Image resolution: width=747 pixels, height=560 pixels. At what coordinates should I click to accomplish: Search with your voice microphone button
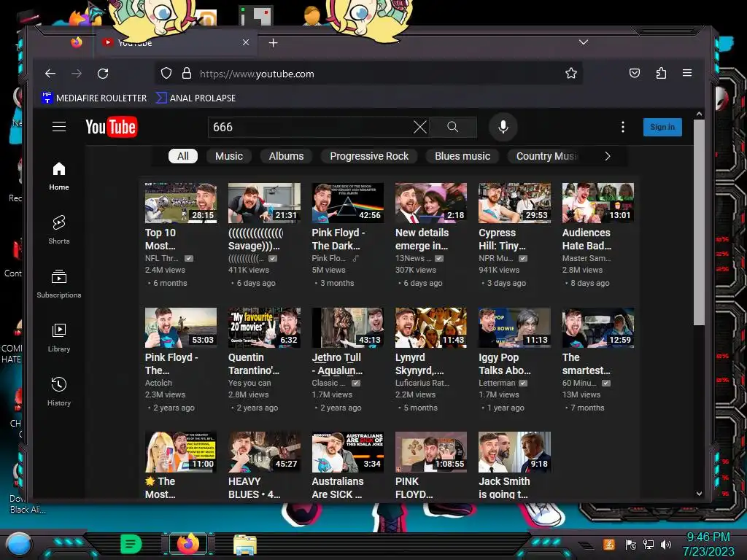503,127
